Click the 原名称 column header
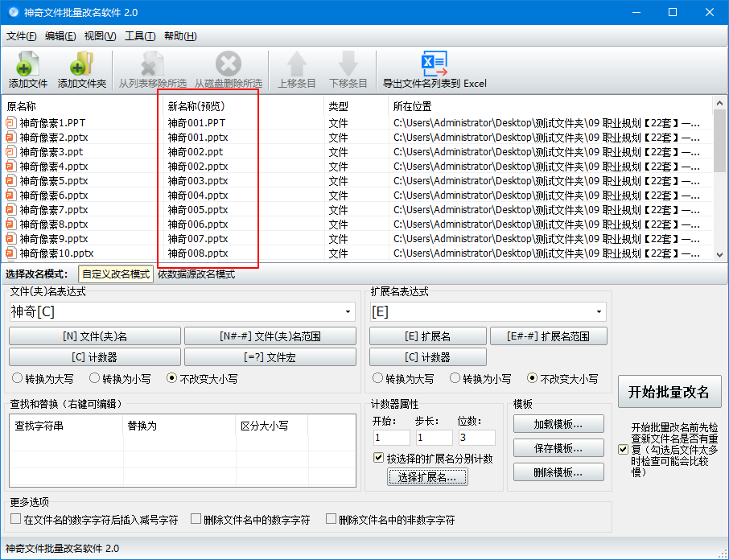Image resolution: width=729 pixels, height=560 pixels. click(22, 106)
